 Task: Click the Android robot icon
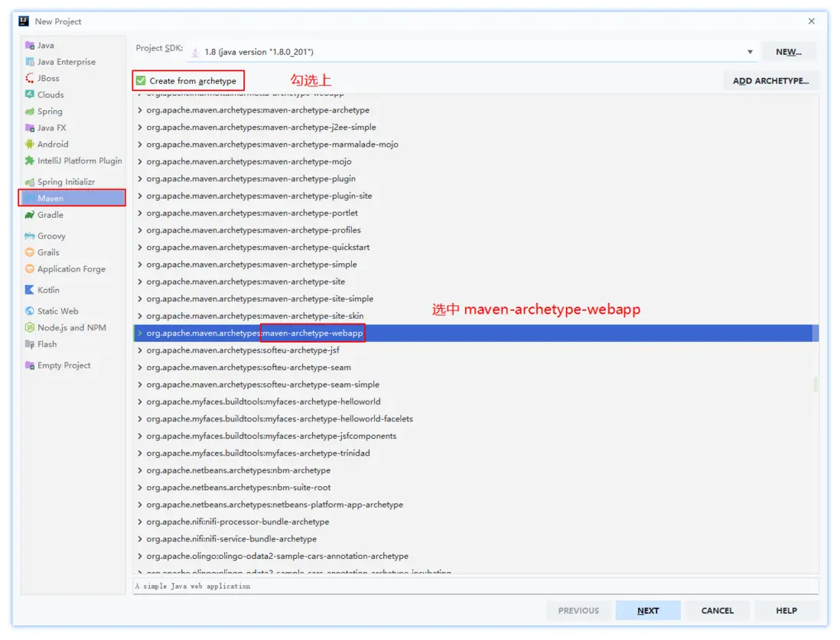30,144
